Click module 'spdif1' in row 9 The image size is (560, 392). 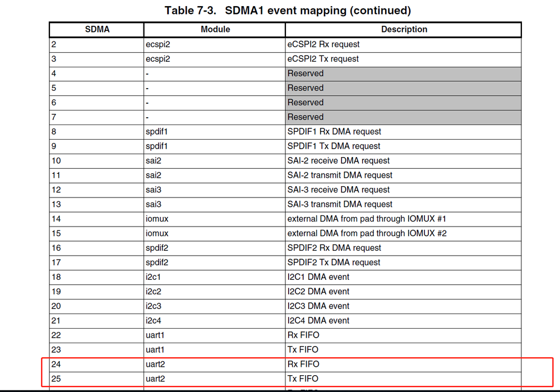[156, 146]
